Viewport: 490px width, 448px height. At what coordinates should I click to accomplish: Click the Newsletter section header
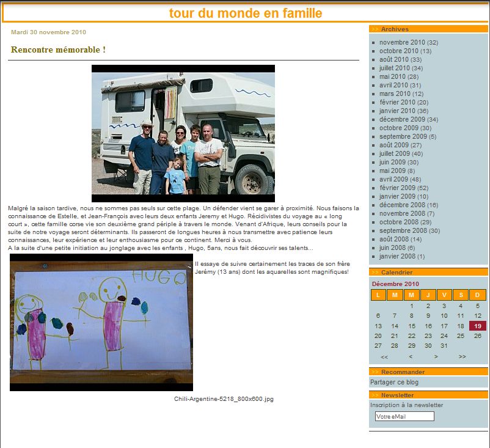(x=397, y=395)
